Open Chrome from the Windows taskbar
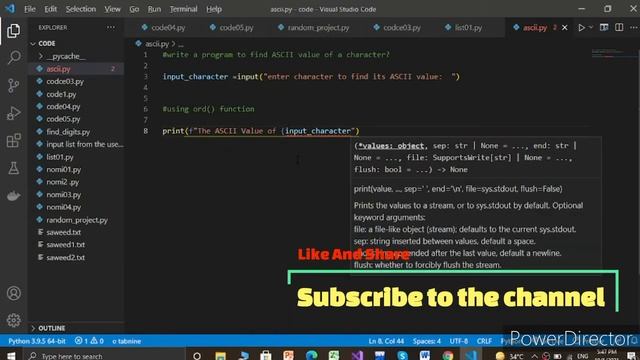The image size is (640, 360). pos(448,356)
